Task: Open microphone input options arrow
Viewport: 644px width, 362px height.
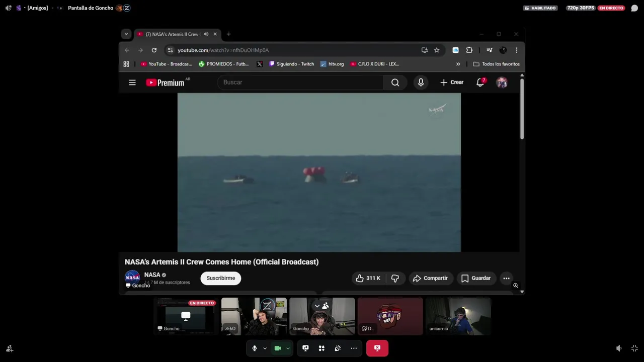Action: tap(265, 348)
